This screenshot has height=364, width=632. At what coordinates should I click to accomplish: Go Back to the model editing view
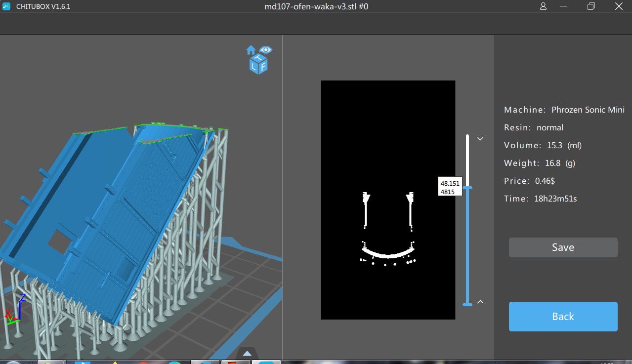563,317
